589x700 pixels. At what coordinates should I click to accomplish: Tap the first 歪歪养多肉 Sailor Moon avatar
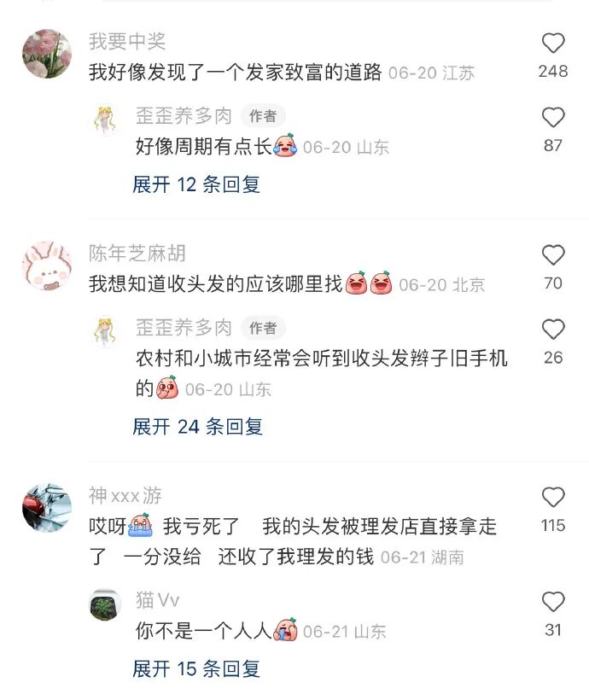[105, 120]
